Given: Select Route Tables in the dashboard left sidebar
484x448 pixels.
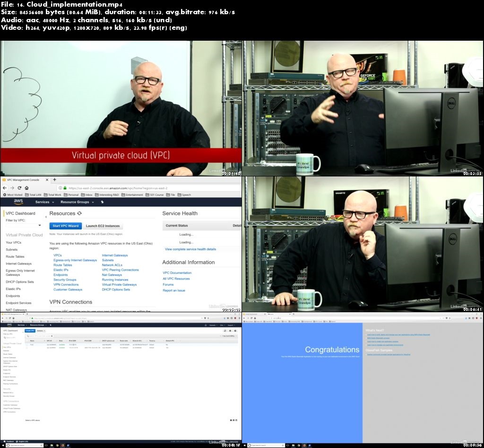Looking at the screenshot, I should click(x=15, y=257).
